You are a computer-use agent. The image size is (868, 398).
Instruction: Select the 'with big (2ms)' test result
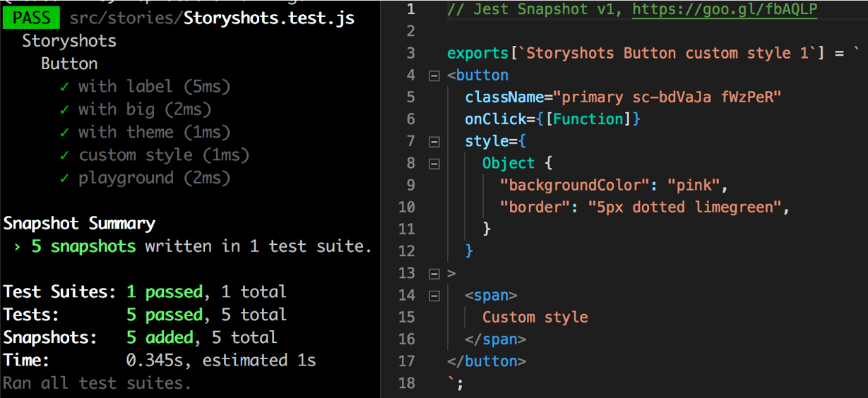click(x=136, y=109)
